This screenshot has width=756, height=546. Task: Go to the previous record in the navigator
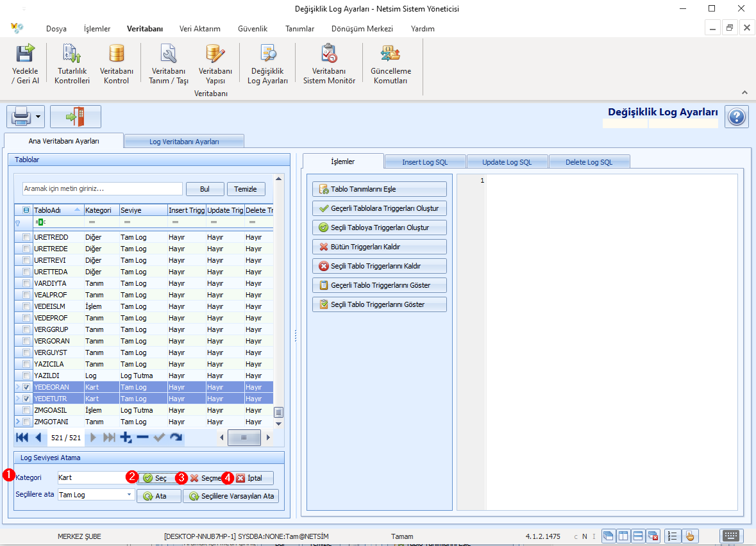pyautogui.click(x=38, y=438)
